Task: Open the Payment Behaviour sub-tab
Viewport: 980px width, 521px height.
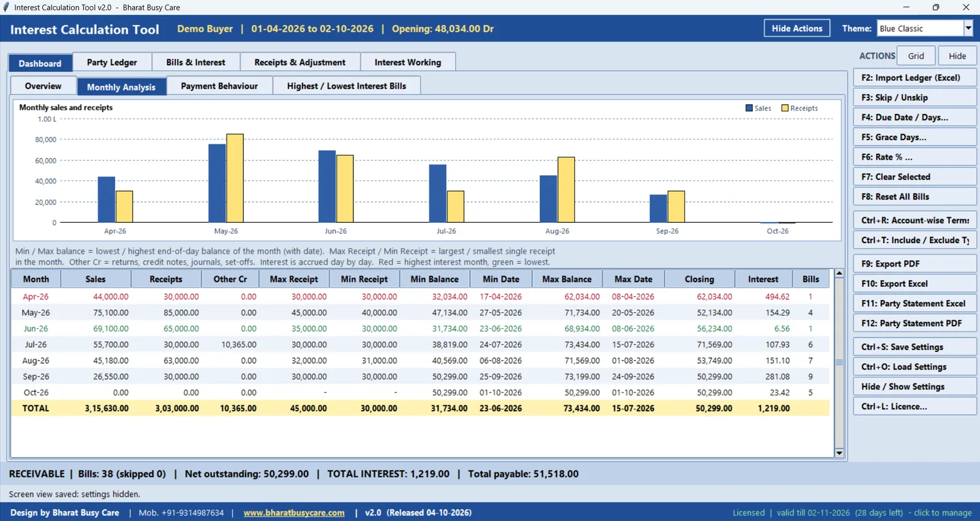Action: pyautogui.click(x=219, y=86)
